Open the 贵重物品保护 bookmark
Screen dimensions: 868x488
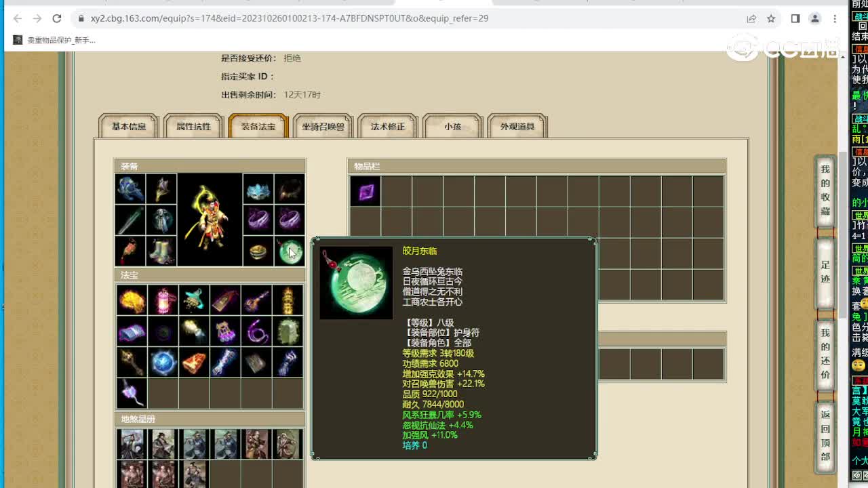coord(54,40)
